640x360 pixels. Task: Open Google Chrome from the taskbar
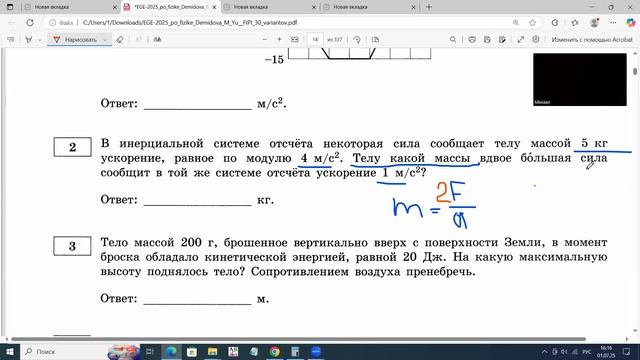point(274,351)
